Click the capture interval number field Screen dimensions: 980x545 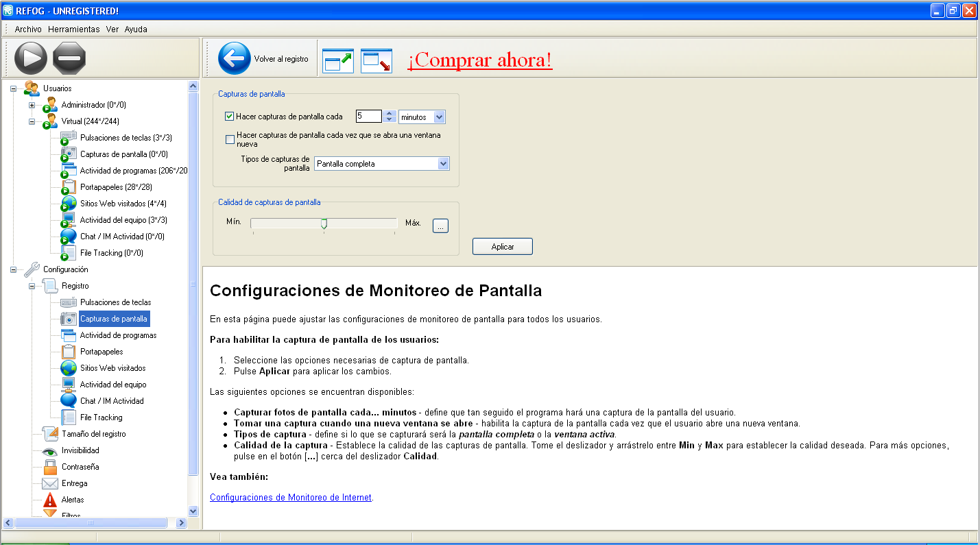[369, 117]
